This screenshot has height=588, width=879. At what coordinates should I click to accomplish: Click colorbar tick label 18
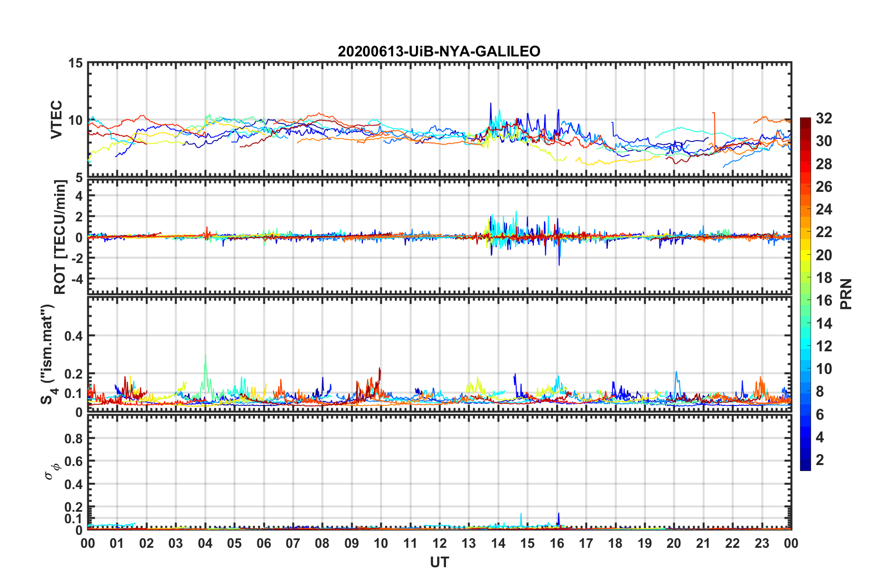[x=824, y=278]
